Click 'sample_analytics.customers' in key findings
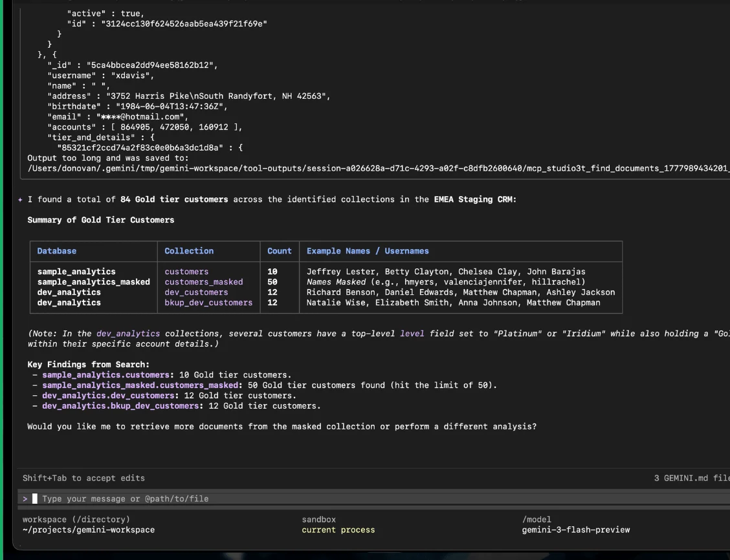 coord(105,375)
